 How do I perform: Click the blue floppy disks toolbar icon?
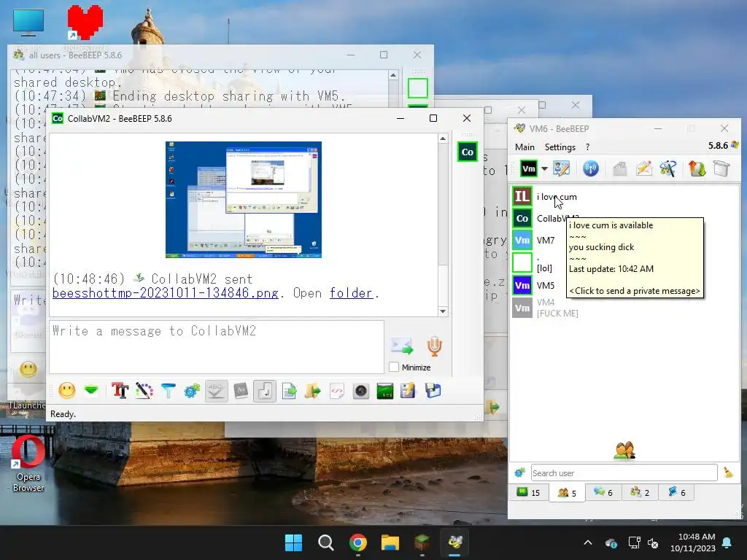433,391
